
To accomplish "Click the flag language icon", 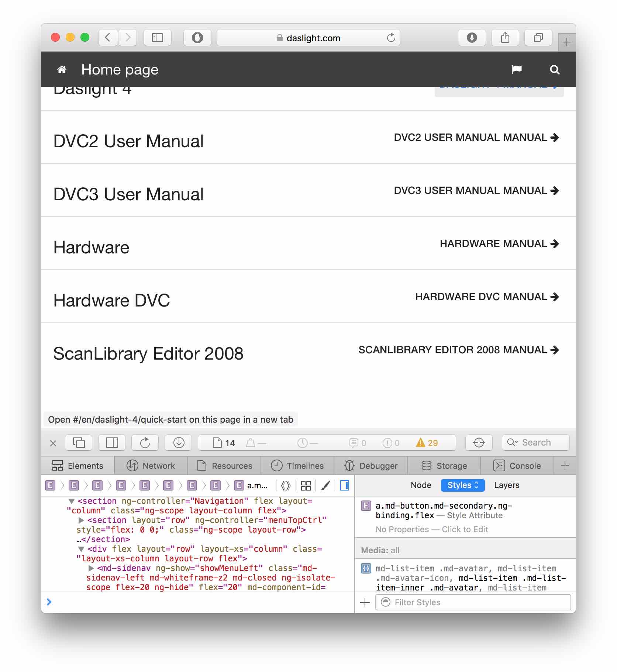I will (x=517, y=69).
